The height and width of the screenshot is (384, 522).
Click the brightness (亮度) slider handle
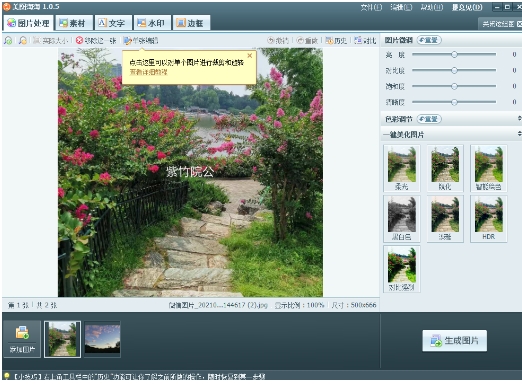(x=454, y=54)
